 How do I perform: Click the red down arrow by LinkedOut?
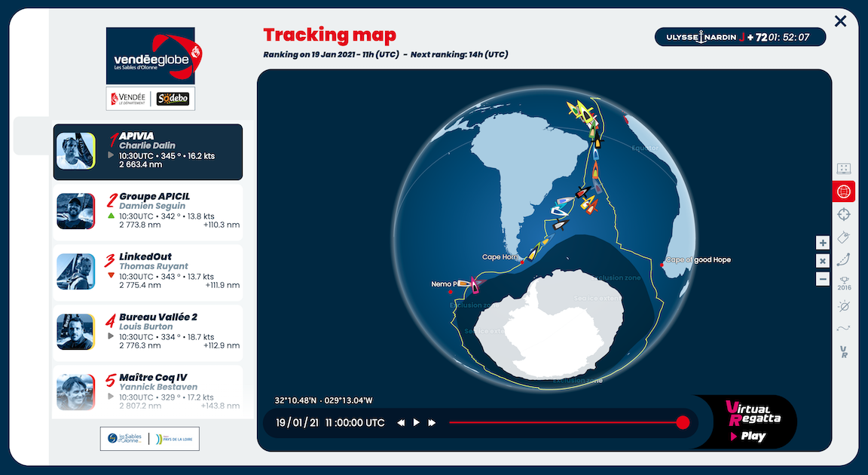[112, 275]
